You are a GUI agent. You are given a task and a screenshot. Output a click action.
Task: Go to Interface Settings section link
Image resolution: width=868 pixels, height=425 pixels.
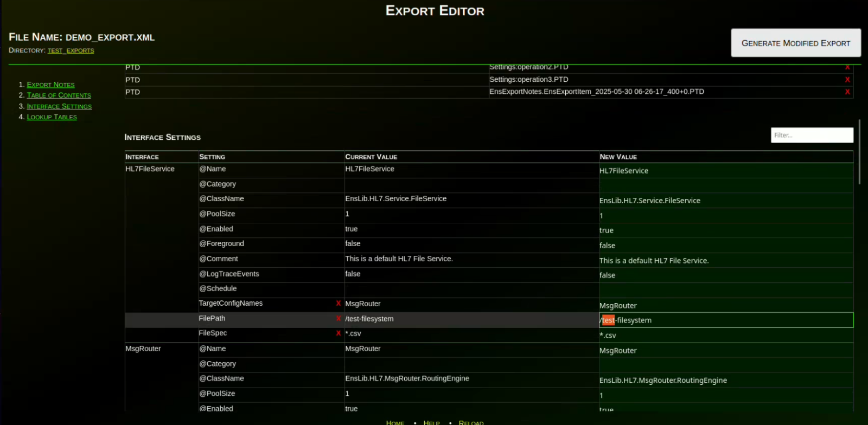click(59, 107)
